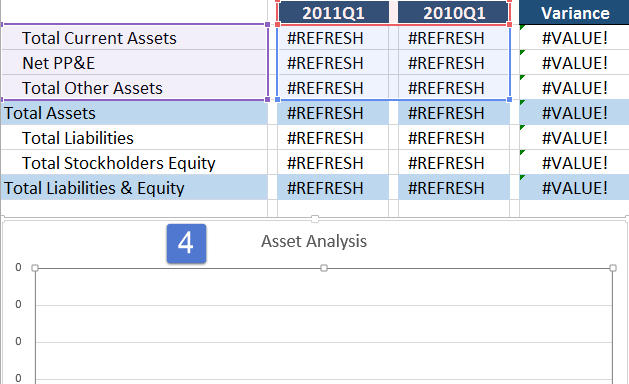The image size is (629, 384).
Task: Click the plot area's top-center sizing handle
Action: (324, 268)
